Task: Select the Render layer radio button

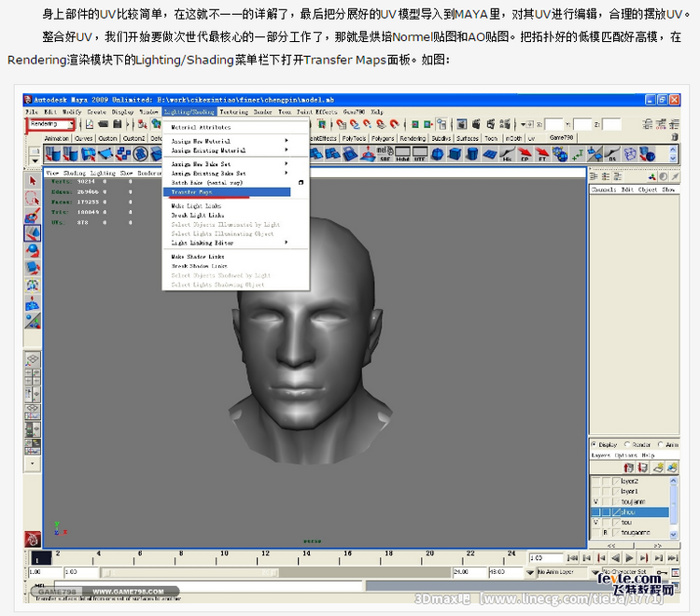Action: pos(627,444)
